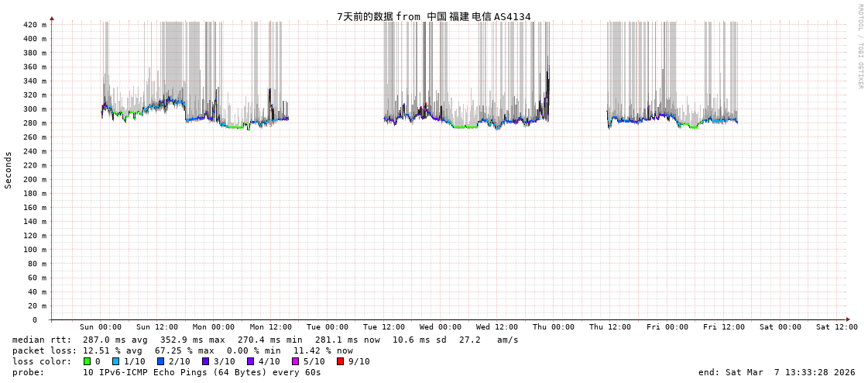Click the Sat 12:00 time axis label
The height and width of the screenshot is (383, 868).
[x=836, y=327]
